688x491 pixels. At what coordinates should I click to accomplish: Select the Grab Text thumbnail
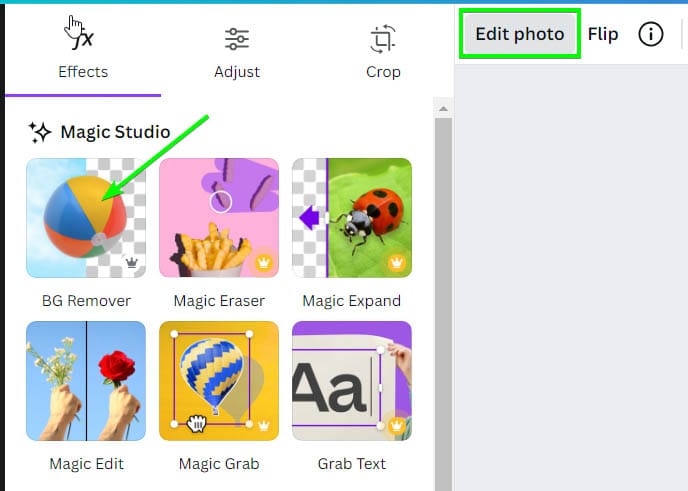(351, 381)
